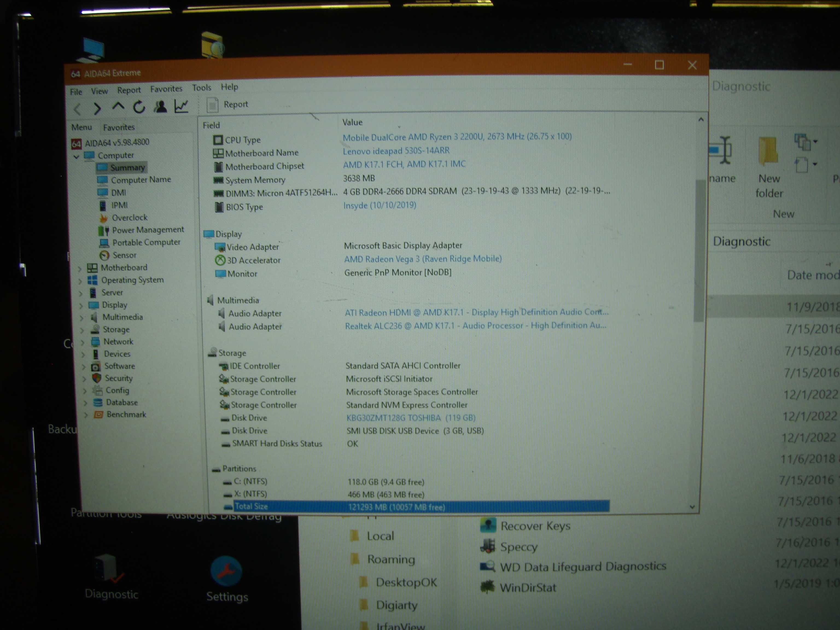Click the Security shield icon in tree
Image resolution: width=840 pixels, height=630 pixels.
[x=97, y=379]
